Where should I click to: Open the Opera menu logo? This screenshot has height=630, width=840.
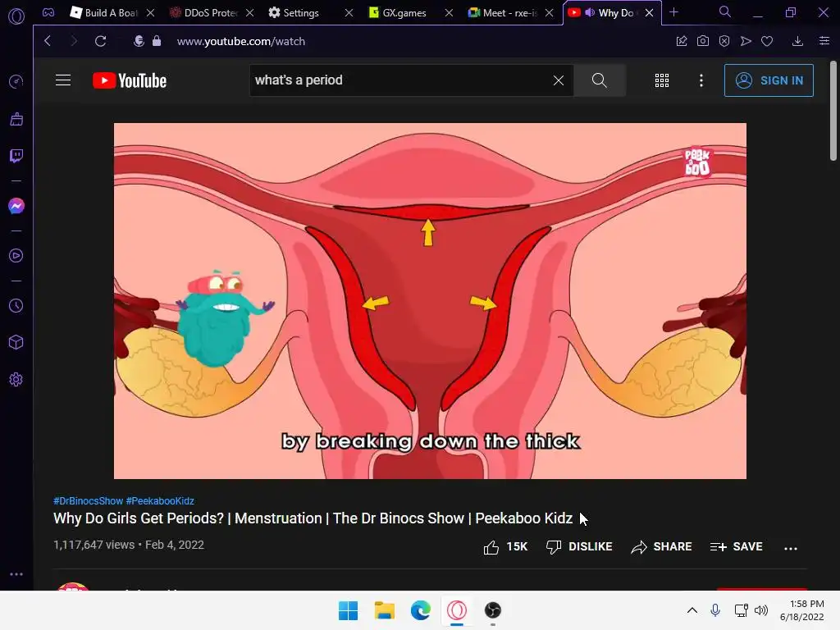[16, 16]
